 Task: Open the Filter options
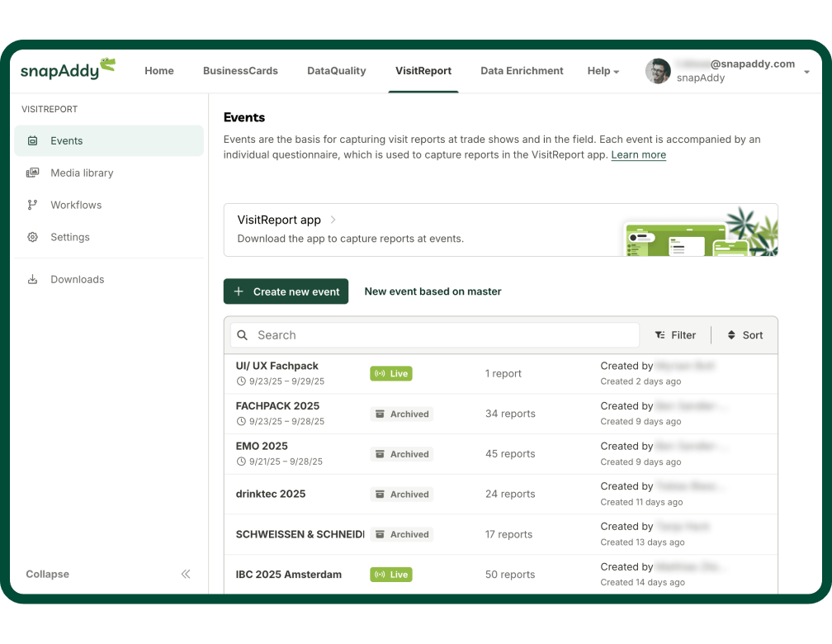[x=675, y=335]
